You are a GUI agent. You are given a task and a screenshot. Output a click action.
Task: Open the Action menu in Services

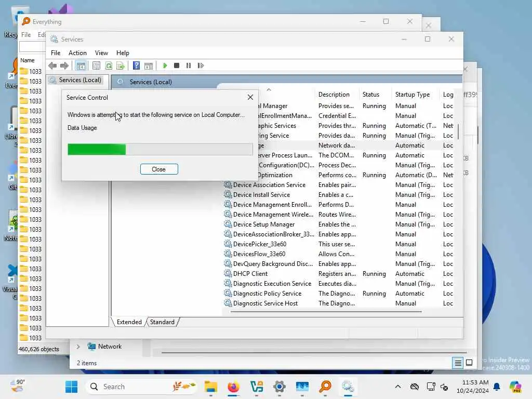[x=77, y=53]
